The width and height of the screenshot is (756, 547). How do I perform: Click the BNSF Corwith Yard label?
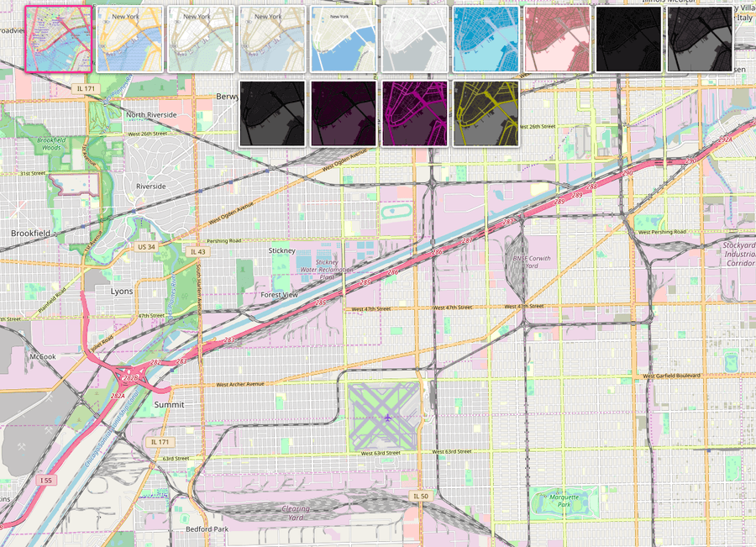click(533, 258)
